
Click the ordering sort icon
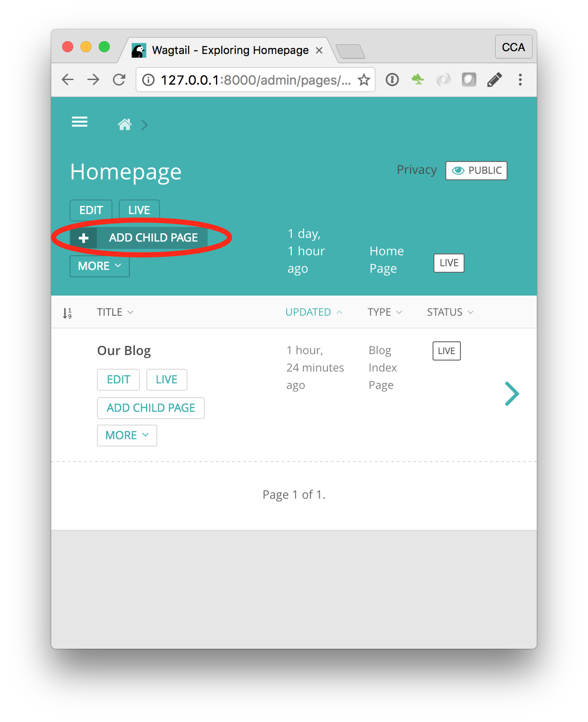67,313
